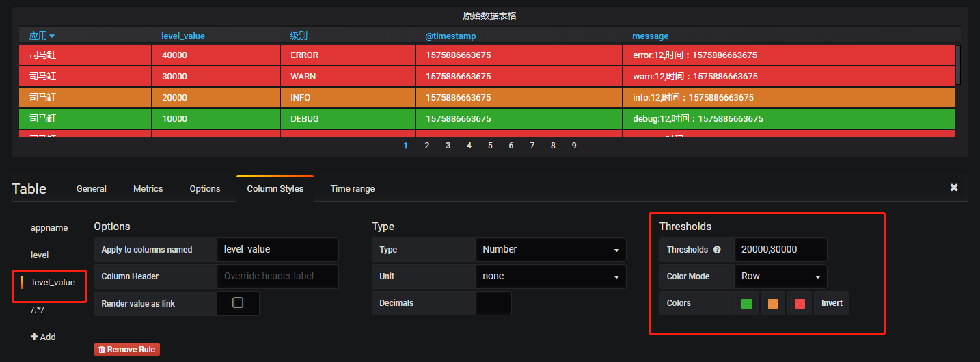Click the debug:12 message cell
The height and width of the screenshot is (362, 980).
(x=788, y=118)
